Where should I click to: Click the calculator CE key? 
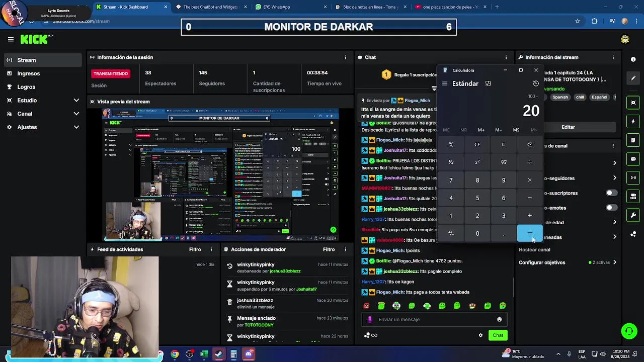point(477,145)
